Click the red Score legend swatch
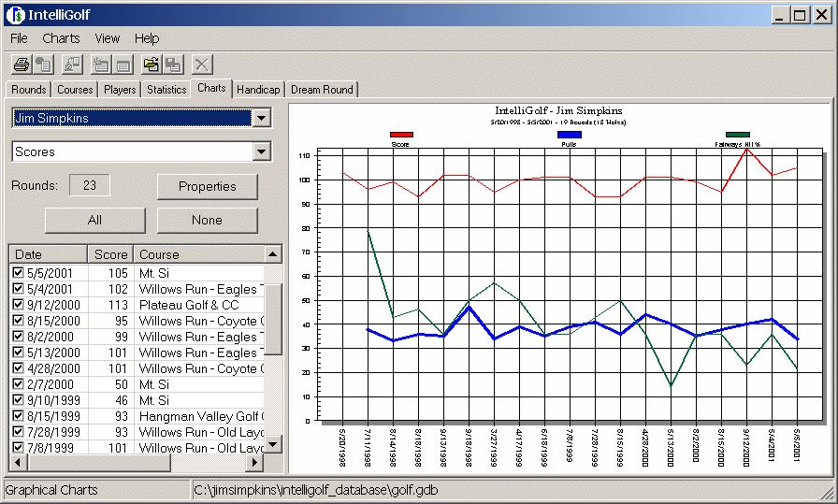 click(401, 135)
